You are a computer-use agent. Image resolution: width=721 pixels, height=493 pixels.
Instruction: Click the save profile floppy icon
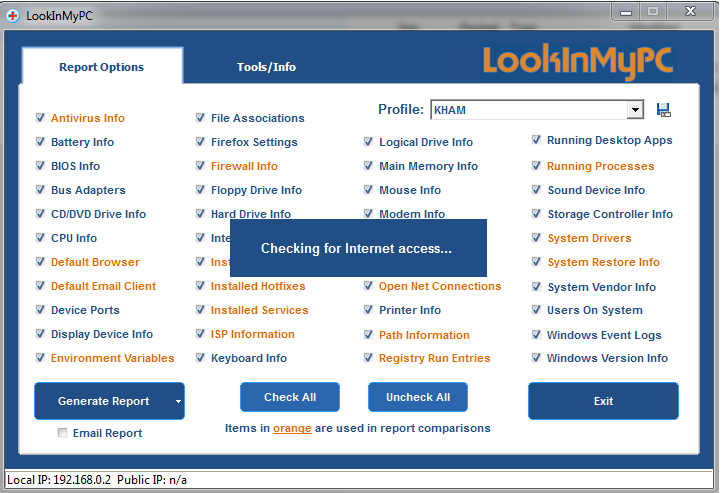click(x=663, y=110)
